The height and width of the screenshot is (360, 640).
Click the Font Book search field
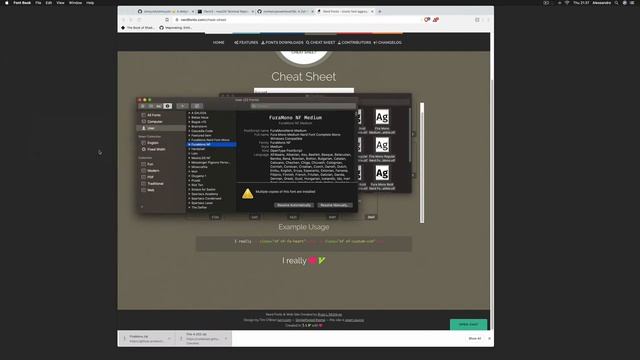point(302,106)
